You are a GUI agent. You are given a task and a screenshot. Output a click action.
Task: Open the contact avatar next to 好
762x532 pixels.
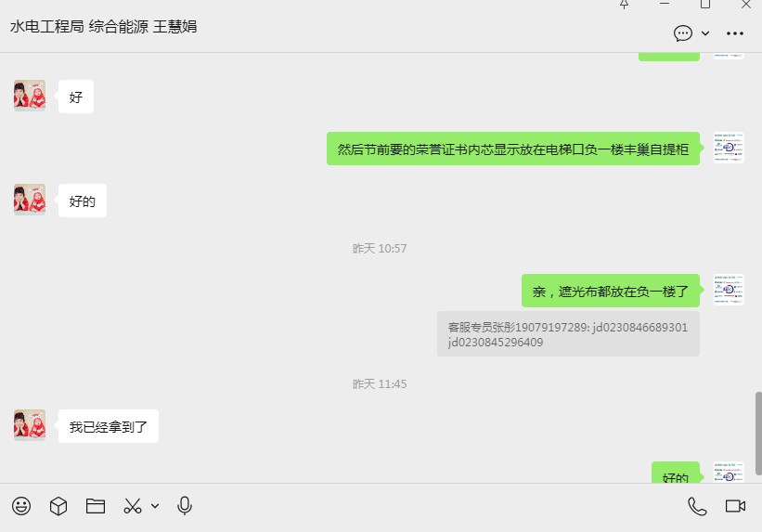30,96
